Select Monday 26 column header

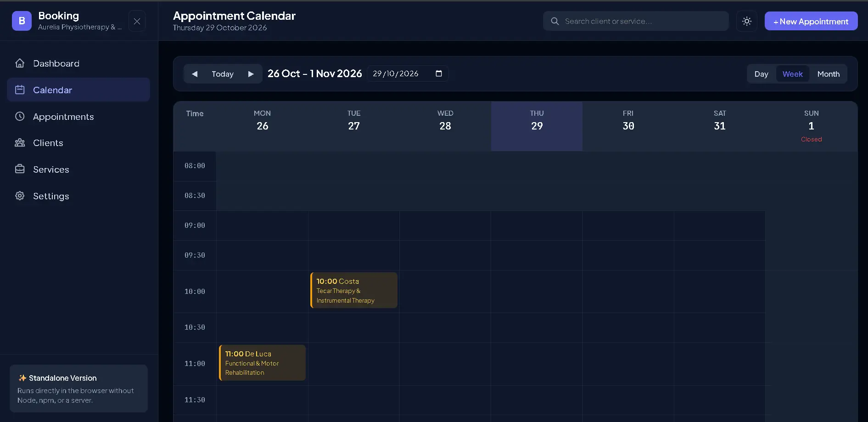[x=263, y=126]
